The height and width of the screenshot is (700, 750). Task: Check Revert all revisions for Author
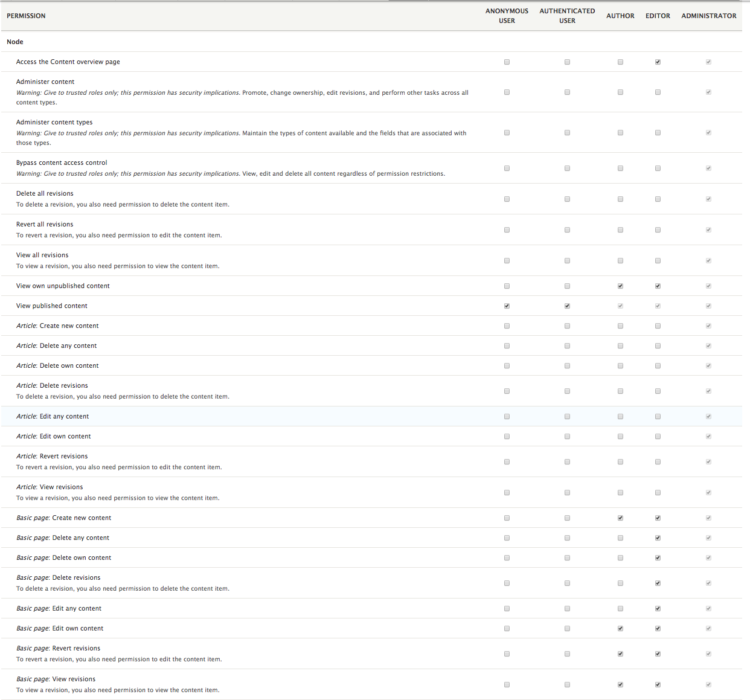tap(620, 230)
